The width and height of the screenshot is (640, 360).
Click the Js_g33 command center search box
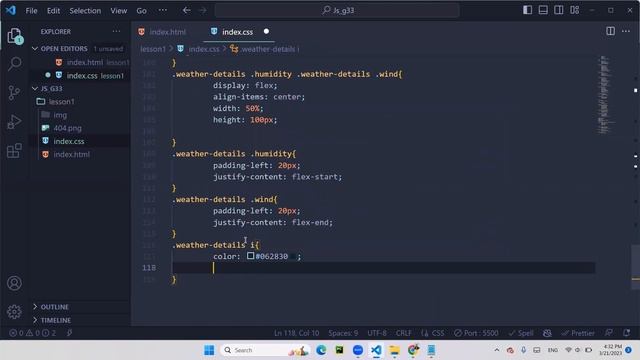tap(337, 10)
